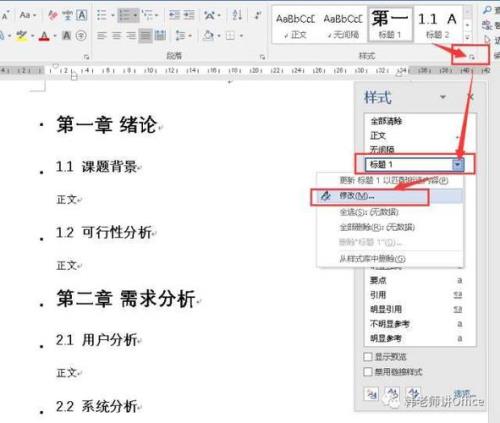Apply Character Border (boxed A) icon
Viewport: 500px width, 423px height.
(x=82, y=15)
